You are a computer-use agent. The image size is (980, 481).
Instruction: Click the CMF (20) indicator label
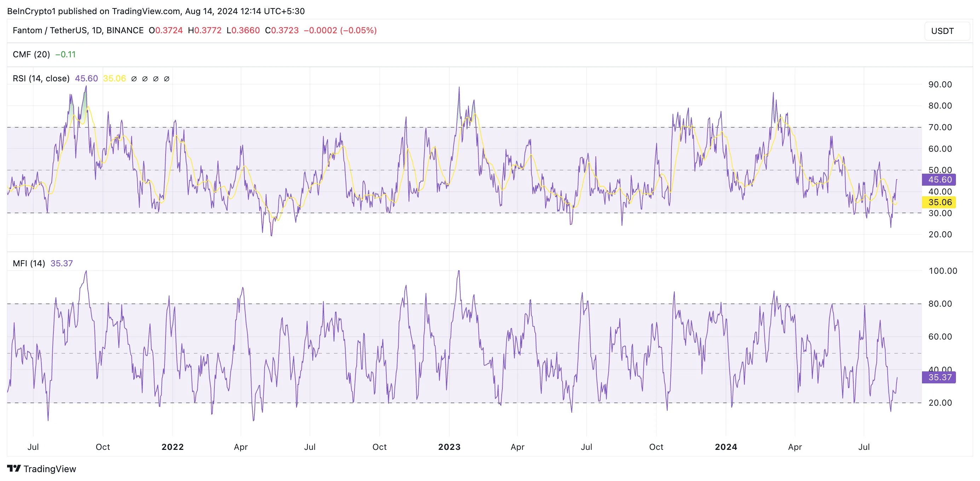(31, 54)
